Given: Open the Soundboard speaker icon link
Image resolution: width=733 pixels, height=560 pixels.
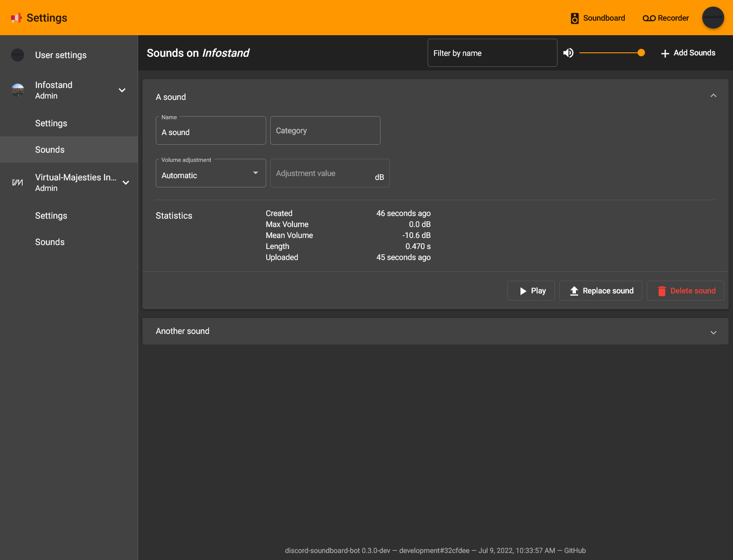Looking at the screenshot, I should 575,18.
